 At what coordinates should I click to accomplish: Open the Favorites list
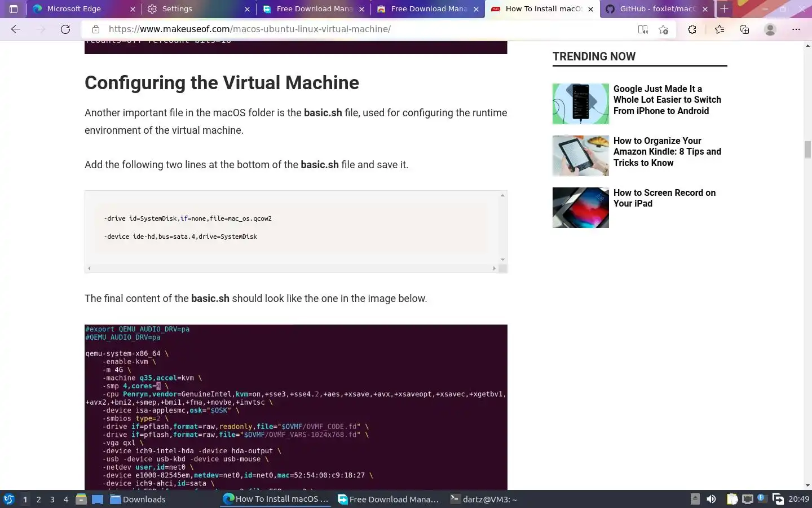[x=720, y=29]
